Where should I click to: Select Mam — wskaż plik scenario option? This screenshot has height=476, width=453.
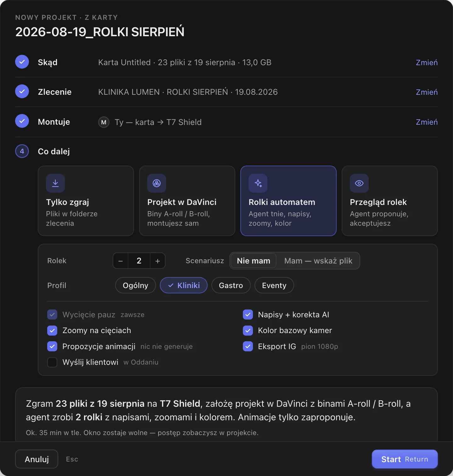point(318,261)
